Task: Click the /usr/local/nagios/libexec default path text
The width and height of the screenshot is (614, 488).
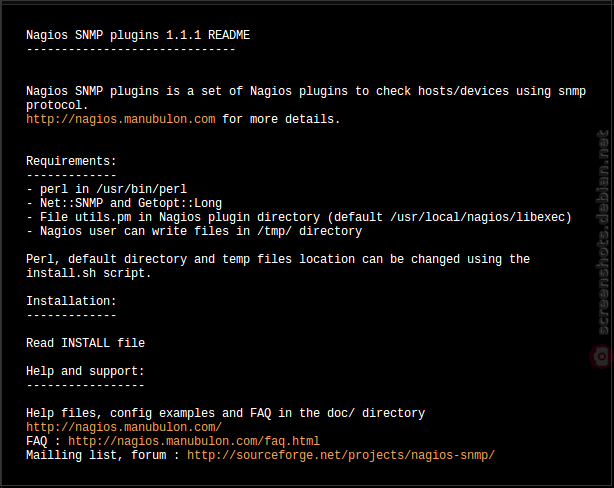Action: (x=477, y=217)
